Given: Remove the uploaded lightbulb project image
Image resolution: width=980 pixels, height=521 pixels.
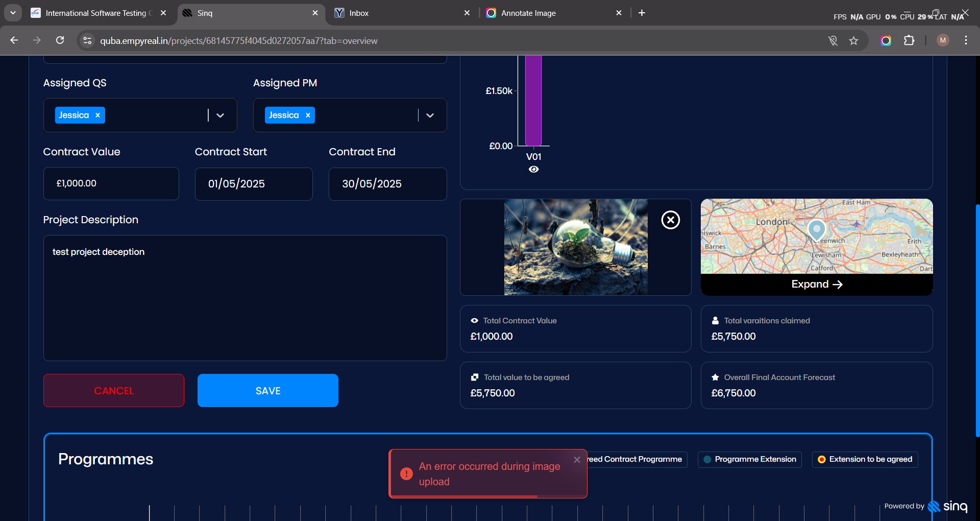Looking at the screenshot, I should 670,220.
